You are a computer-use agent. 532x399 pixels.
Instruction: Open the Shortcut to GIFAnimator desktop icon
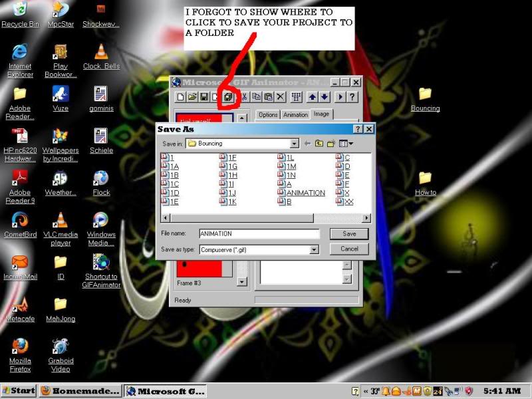point(101,271)
